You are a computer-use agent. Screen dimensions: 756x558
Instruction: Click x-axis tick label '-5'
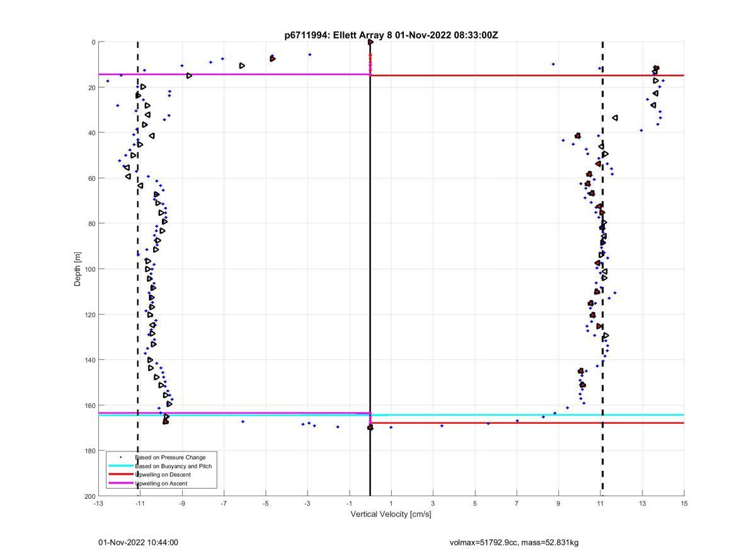(266, 503)
